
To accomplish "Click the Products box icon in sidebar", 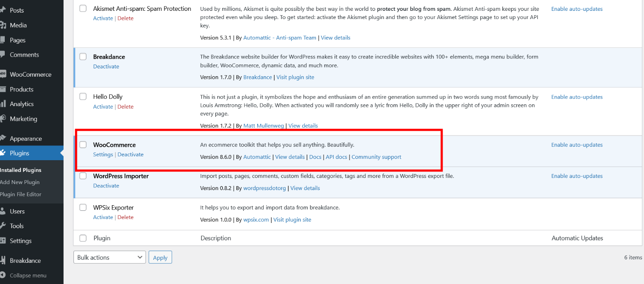I will point(2,89).
